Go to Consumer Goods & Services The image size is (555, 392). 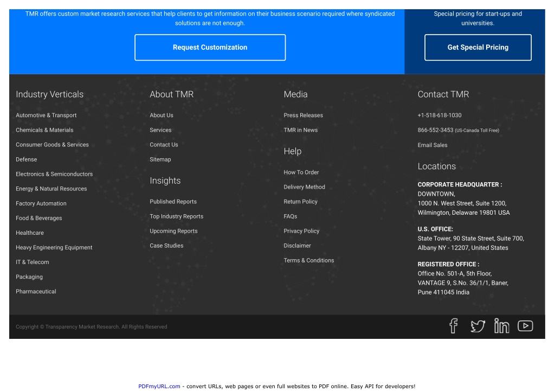click(53, 144)
